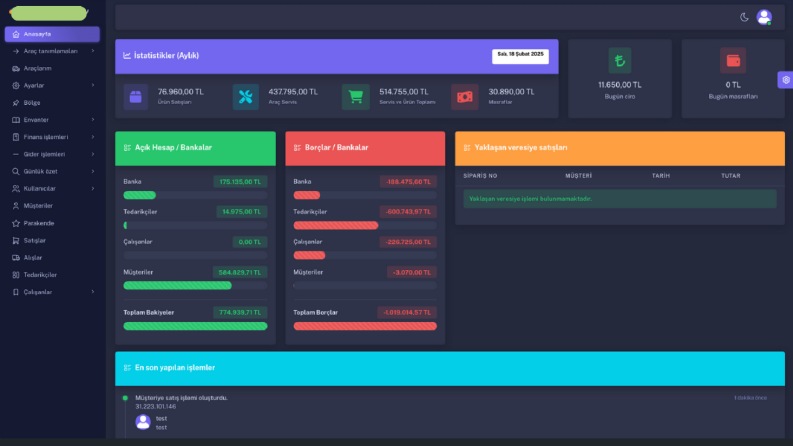This screenshot has height=446, width=793.
Task: Click the -600.743,97 TL Tedarikçiler debt badge
Action: (x=408, y=212)
